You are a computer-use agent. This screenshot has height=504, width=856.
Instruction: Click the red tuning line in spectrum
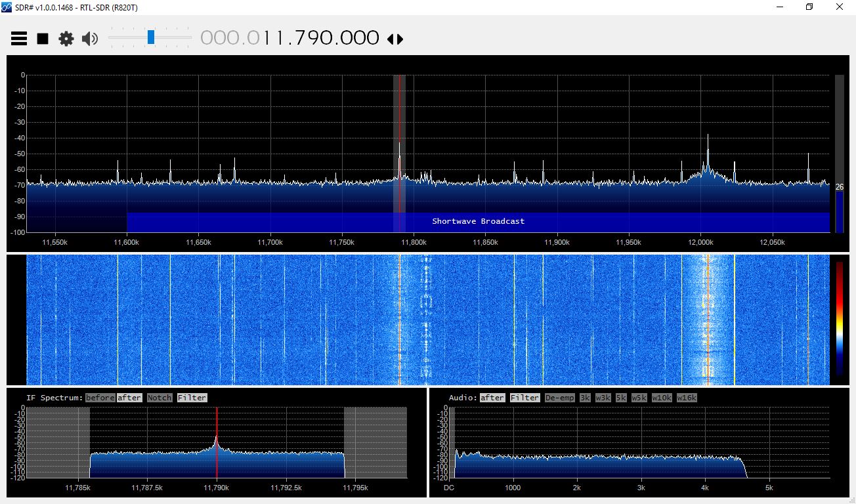coord(399,154)
